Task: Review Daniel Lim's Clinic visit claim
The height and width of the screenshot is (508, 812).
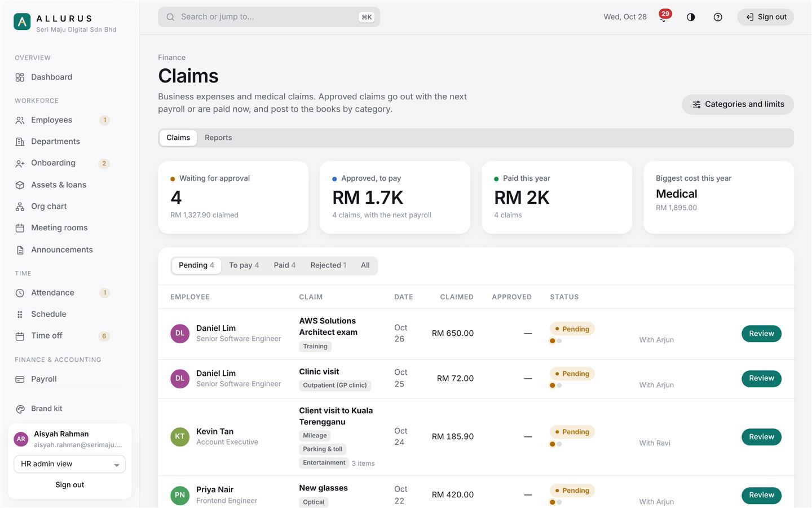Action: pyautogui.click(x=761, y=378)
